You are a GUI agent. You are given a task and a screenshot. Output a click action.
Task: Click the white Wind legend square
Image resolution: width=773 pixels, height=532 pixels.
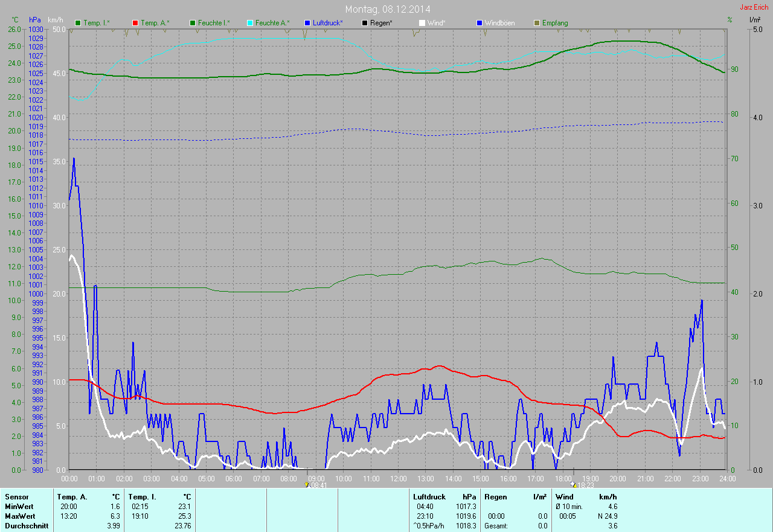click(422, 23)
